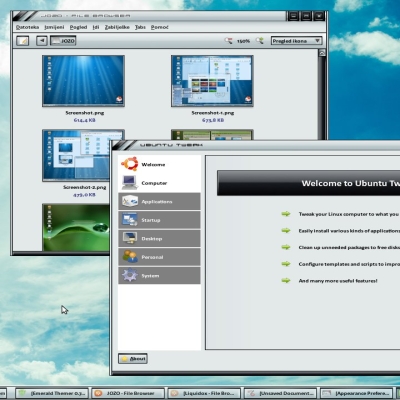
Task: Click the back arrow in file browser
Action: coord(42,41)
